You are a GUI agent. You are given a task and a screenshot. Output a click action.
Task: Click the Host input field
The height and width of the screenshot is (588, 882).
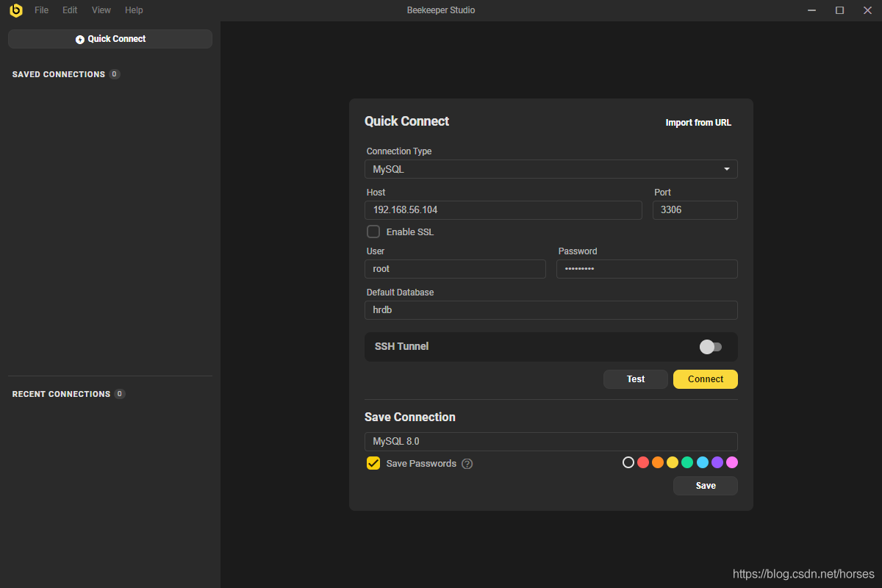[503, 210]
